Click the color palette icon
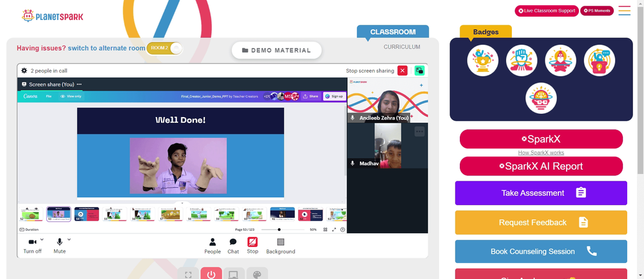This screenshot has height=279, width=644. point(257,274)
